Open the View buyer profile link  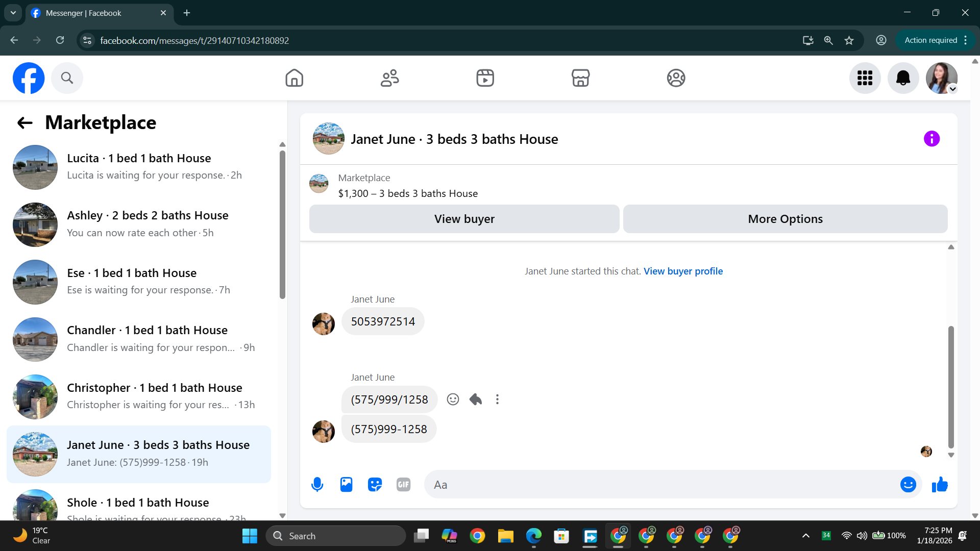(x=683, y=271)
